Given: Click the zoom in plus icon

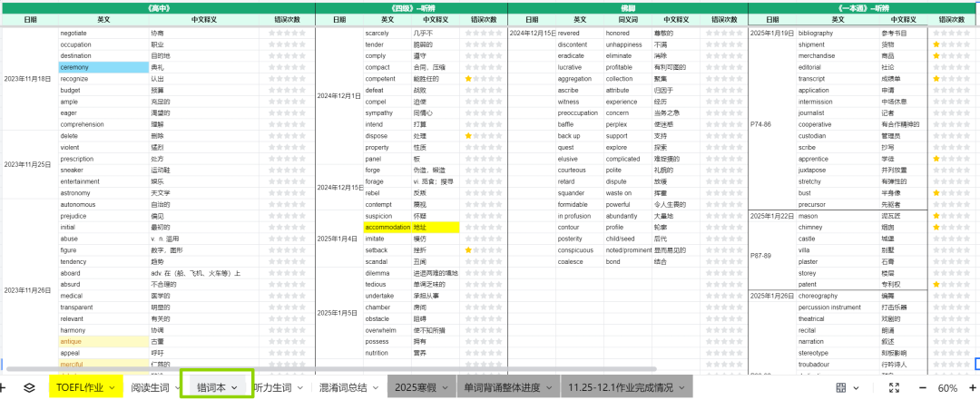Looking at the screenshot, I should 975,387.
